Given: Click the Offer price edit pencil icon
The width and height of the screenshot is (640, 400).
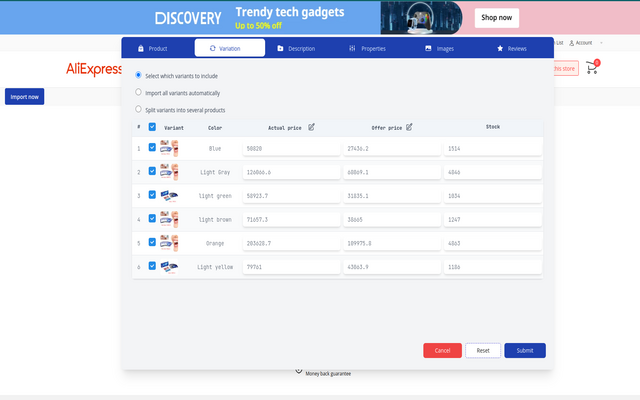Looking at the screenshot, I should click(409, 127).
